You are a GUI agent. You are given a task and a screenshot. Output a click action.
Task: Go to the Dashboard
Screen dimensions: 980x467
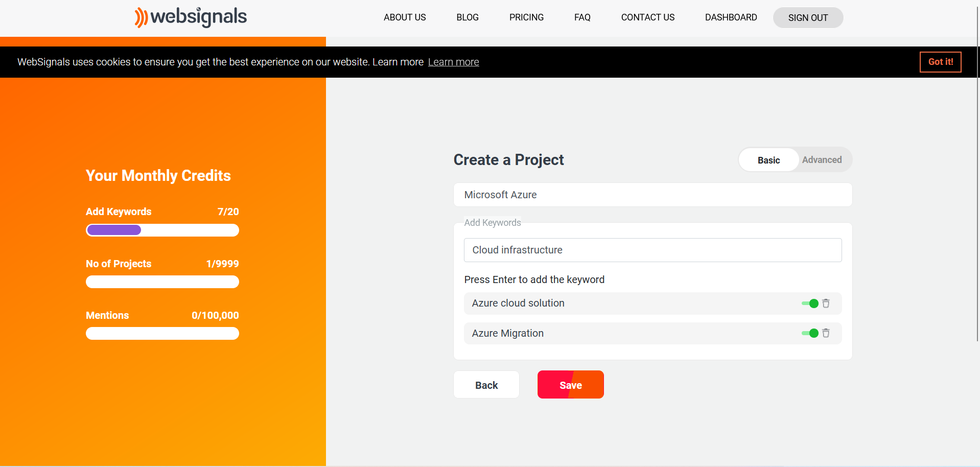[x=731, y=17]
